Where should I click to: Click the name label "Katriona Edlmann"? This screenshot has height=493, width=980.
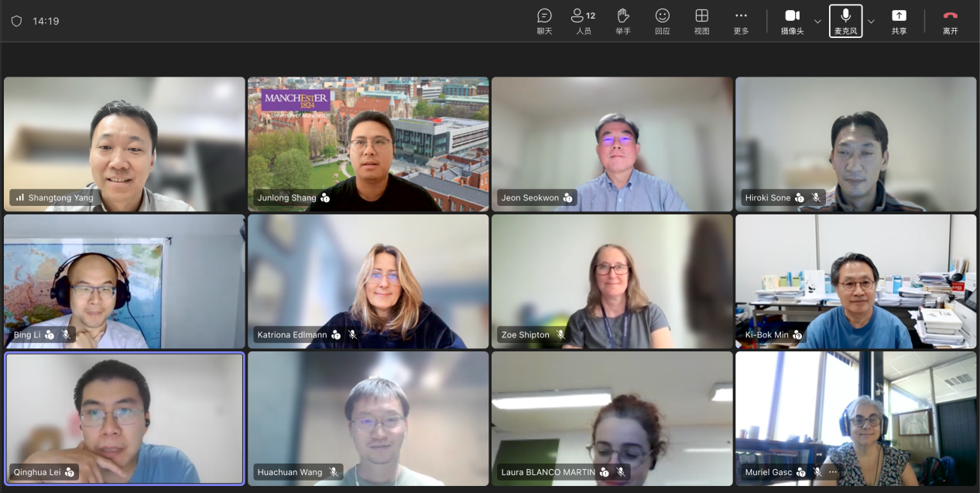coord(292,335)
